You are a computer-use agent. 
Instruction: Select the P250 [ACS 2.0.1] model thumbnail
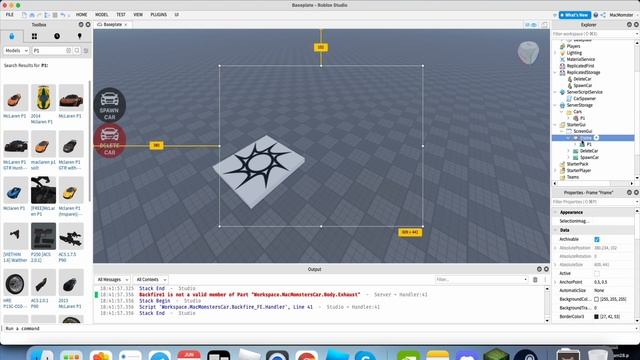tap(43, 236)
